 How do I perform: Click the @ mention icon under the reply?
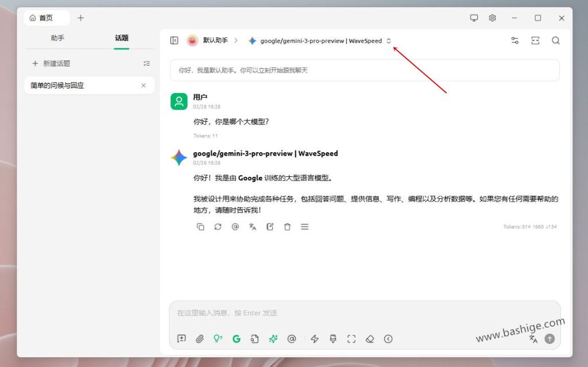click(x=235, y=227)
